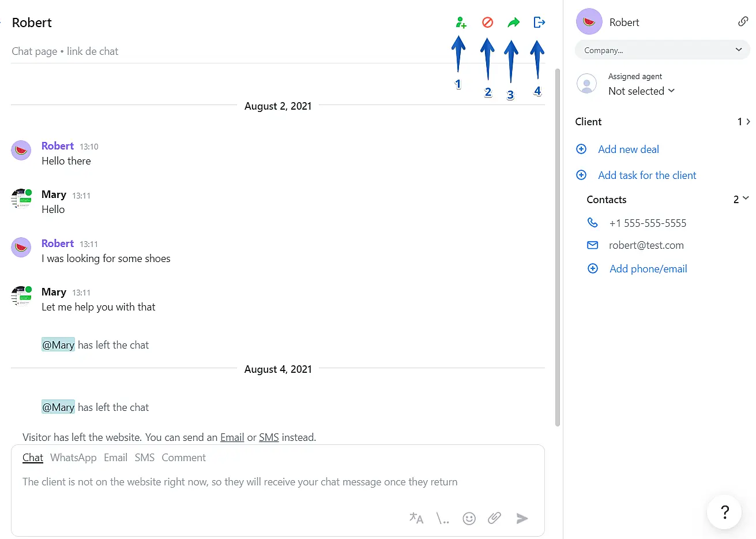Click the chat history scrollbar

pos(557,248)
